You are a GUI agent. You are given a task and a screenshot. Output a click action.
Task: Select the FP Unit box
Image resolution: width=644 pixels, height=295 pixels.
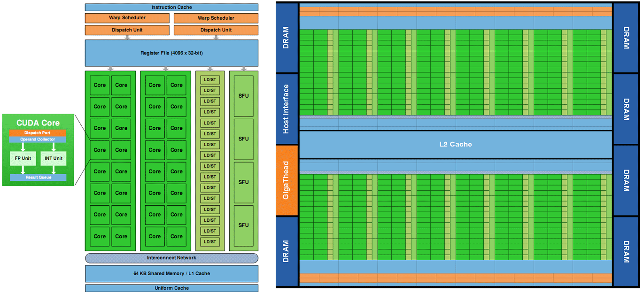coord(23,158)
